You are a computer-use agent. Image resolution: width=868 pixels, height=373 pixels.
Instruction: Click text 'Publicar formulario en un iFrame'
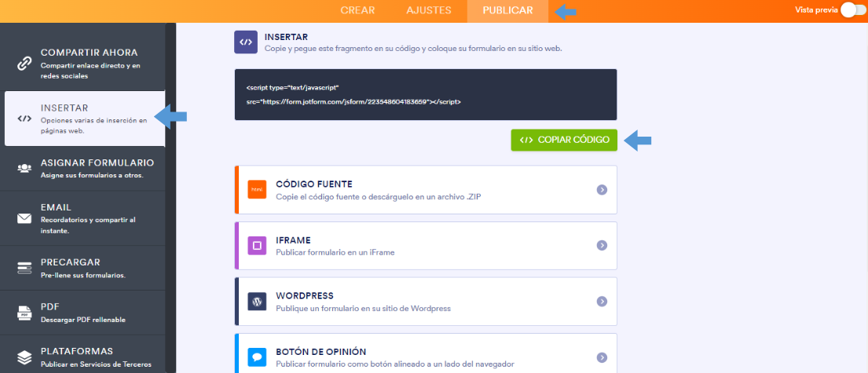[x=335, y=252]
